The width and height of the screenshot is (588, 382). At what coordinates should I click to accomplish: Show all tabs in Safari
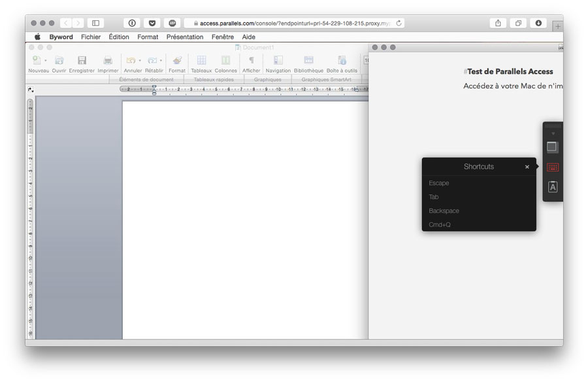(518, 24)
